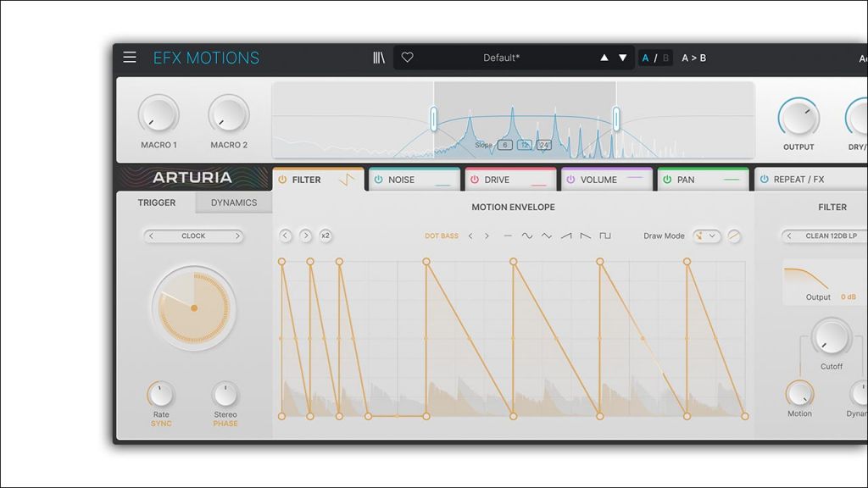The height and width of the screenshot is (488, 868).
Task: Toggle the REPEAT / FX module power button
Action: tap(764, 180)
